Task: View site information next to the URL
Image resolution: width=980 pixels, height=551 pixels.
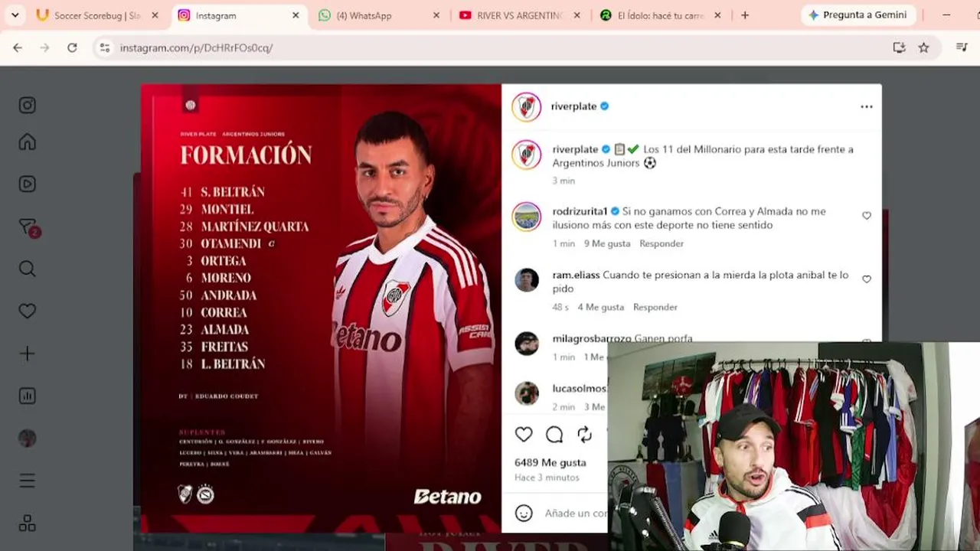Action: [x=105, y=47]
